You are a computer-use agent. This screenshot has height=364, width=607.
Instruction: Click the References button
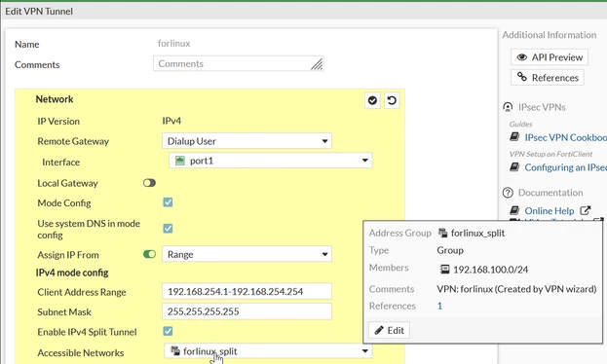coord(548,77)
